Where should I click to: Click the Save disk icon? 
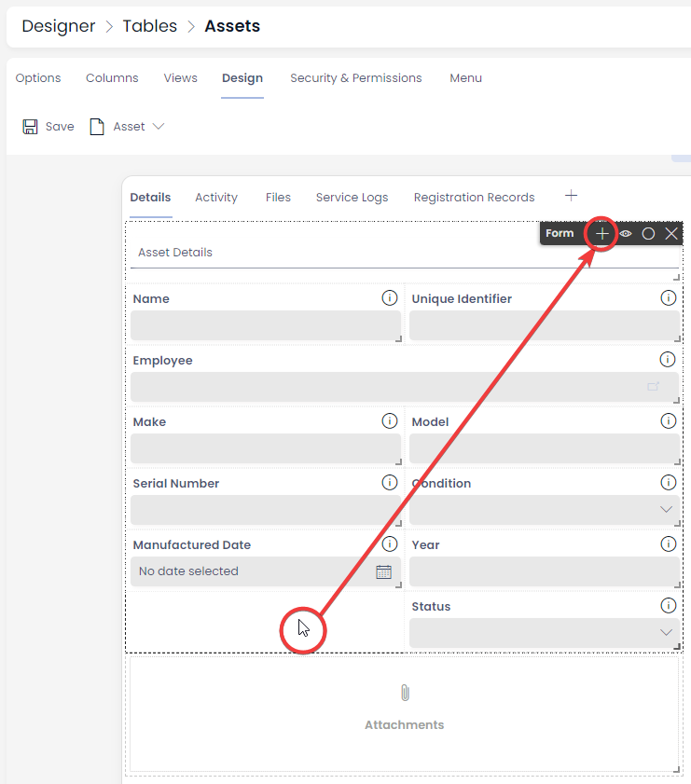[x=30, y=127]
